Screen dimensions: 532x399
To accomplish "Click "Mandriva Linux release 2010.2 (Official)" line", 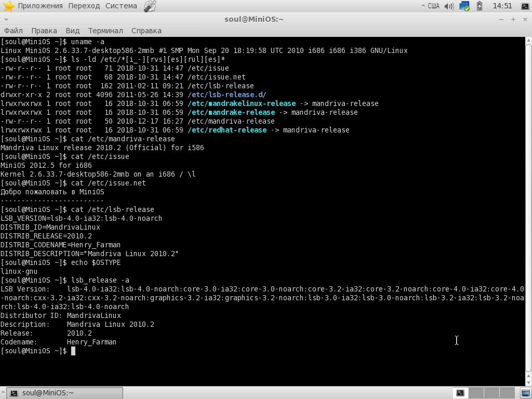I will point(102,148).
